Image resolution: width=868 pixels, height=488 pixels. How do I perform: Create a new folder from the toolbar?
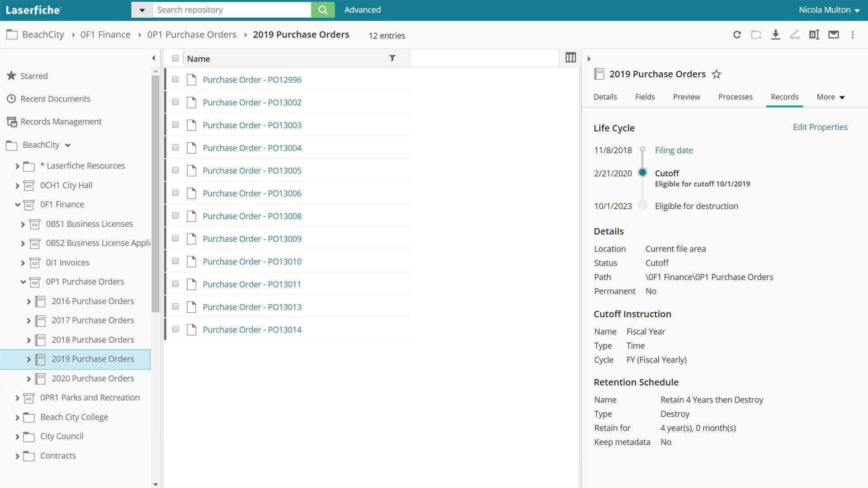756,34
